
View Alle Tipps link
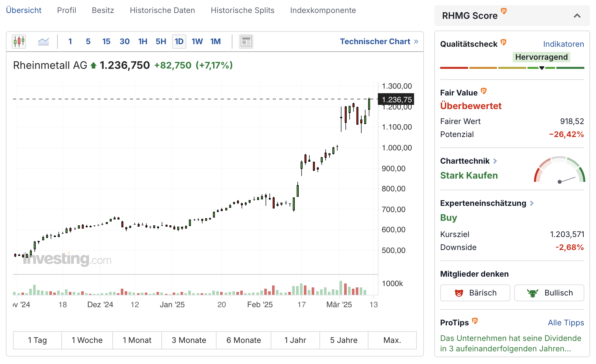[x=566, y=323]
